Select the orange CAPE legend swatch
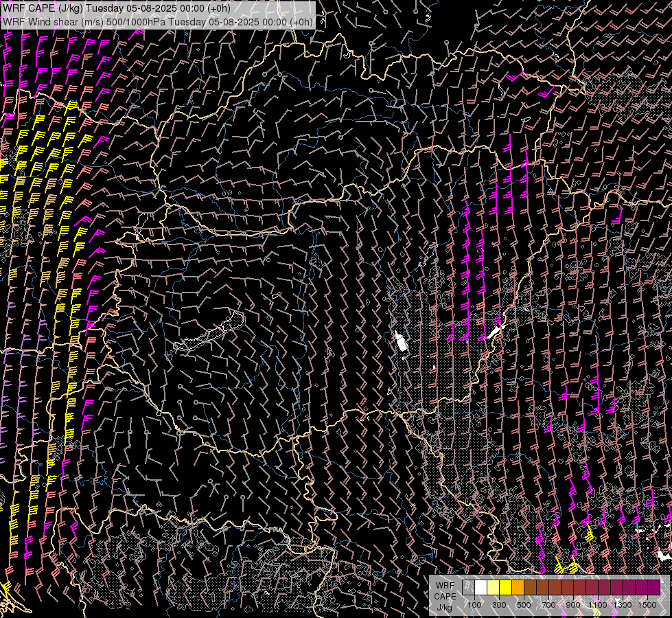672x618 pixels. pyautogui.click(x=518, y=588)
